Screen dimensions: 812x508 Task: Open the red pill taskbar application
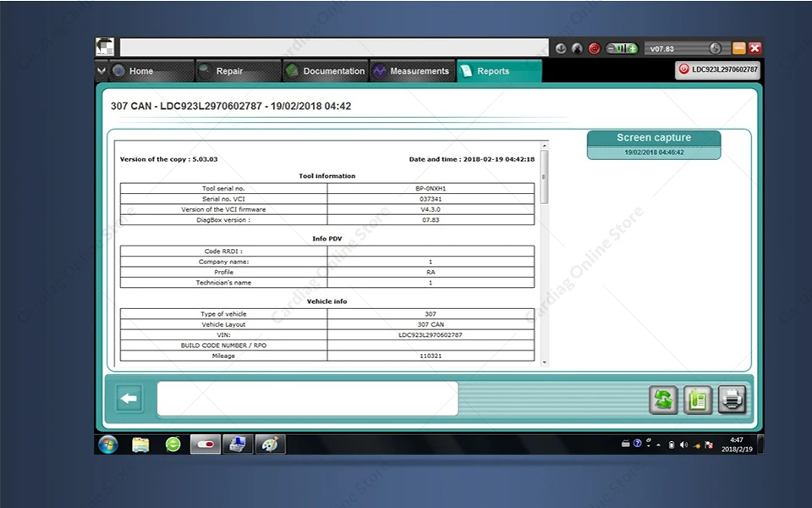point(205,444)
